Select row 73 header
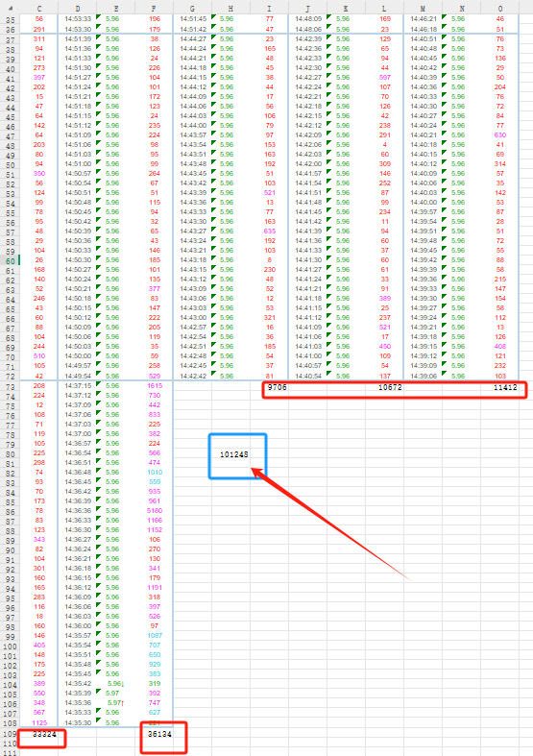 [11, 387]
